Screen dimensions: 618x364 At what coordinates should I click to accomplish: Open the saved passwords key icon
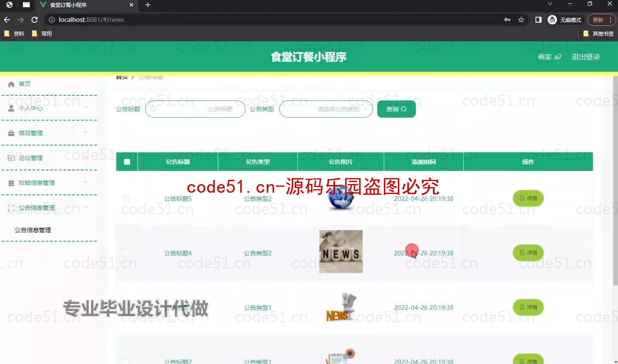point(507,20)
